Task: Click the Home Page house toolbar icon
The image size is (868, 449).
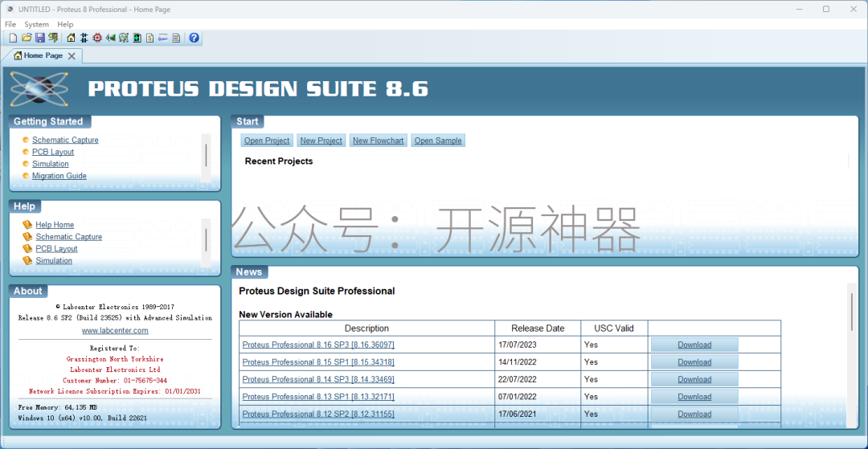Action: [71, 38]
